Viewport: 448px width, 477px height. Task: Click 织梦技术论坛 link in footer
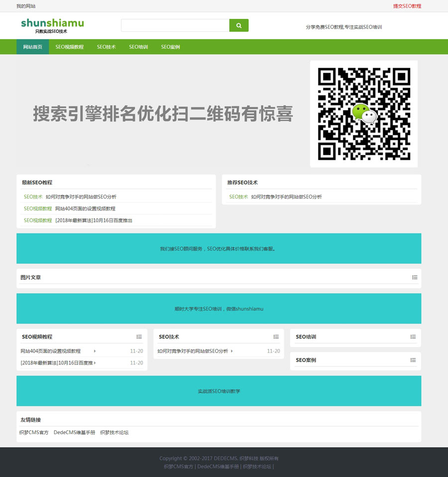pyautogui.click(x=257, y=467)
